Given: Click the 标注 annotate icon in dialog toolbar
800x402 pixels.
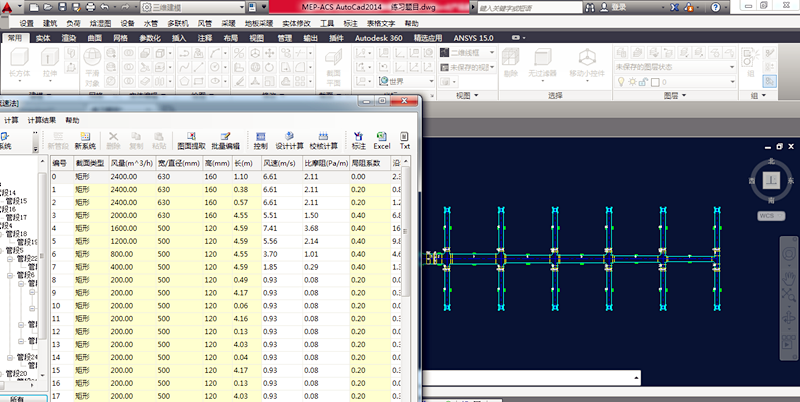Looking at the screenshot, I should pos(359,140).
